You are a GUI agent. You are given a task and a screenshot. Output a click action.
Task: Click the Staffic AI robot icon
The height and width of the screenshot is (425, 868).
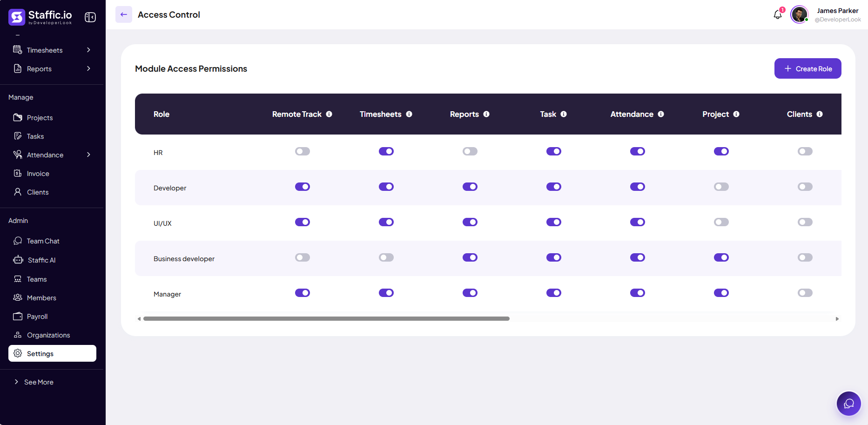pos(18,260)
